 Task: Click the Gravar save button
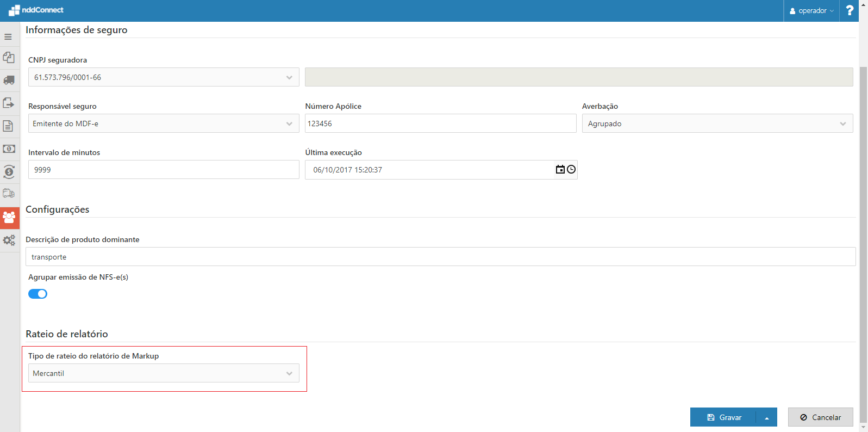click(723, 417)
